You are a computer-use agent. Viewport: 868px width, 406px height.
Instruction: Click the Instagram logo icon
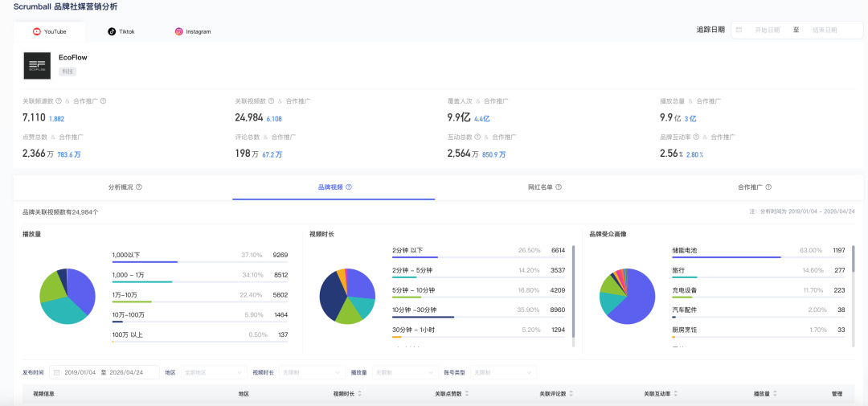pyautogui.click(x=178, y=31)
